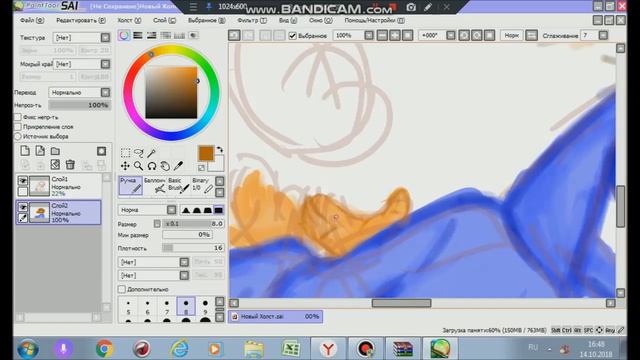Choose the Баллончик airbrush tool

tap(155, 185)
